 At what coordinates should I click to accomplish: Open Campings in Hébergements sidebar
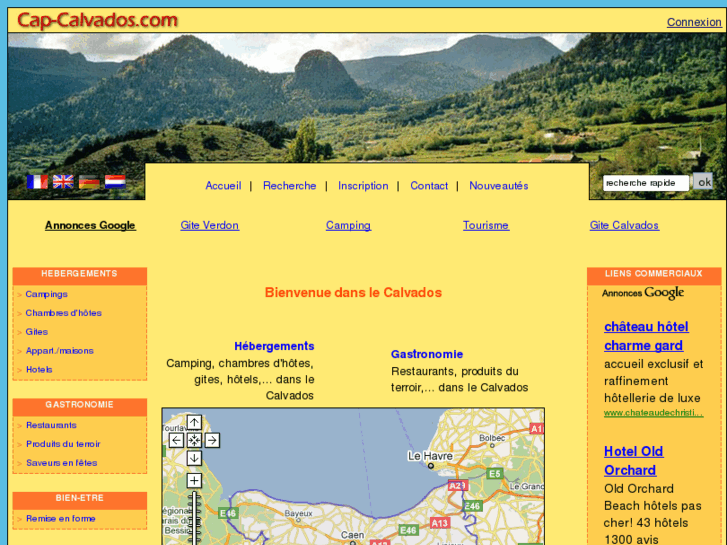[46, 294]
